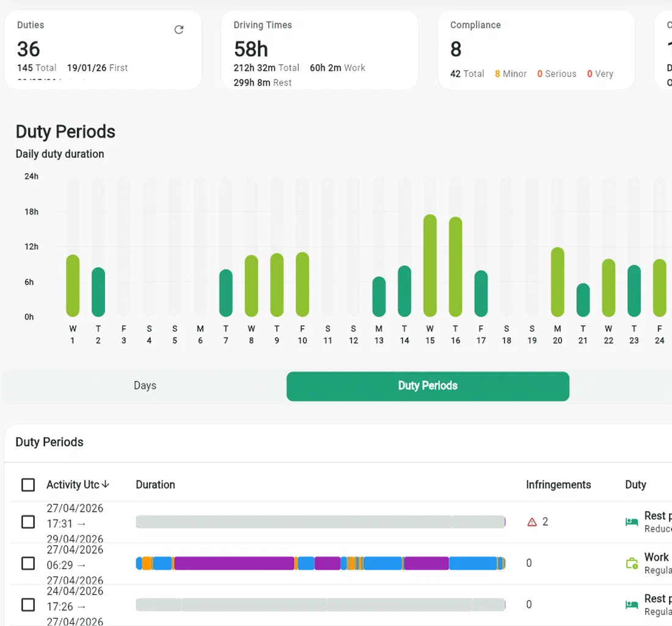This screenshot has width=672, height=626.
Task: Click the chart bar for Monday 20
Action: pos(557,282)
